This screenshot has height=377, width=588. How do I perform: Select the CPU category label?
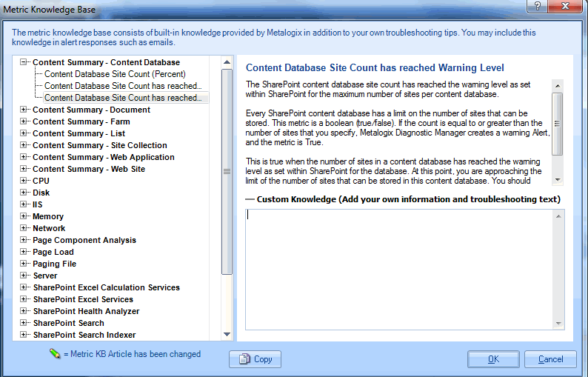pos(41,181)
